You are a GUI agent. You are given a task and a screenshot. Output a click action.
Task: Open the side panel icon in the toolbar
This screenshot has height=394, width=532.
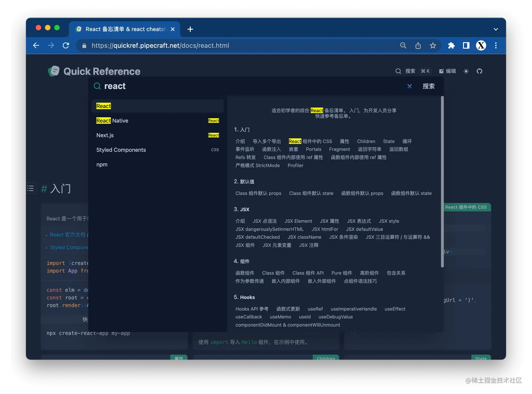[466, 45]
